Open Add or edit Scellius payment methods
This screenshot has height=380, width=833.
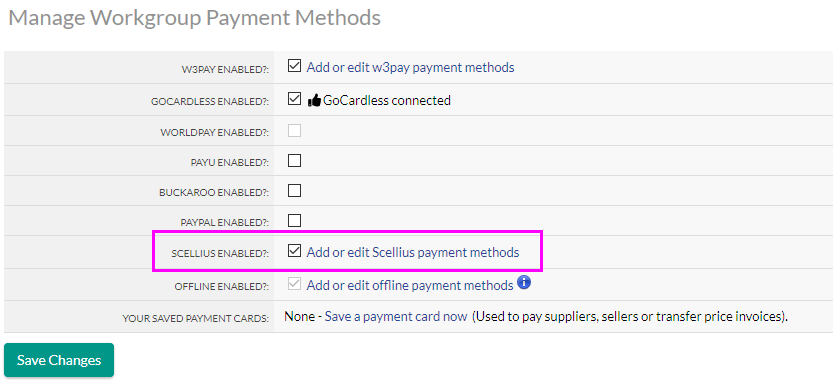click(x=413, y=252)
